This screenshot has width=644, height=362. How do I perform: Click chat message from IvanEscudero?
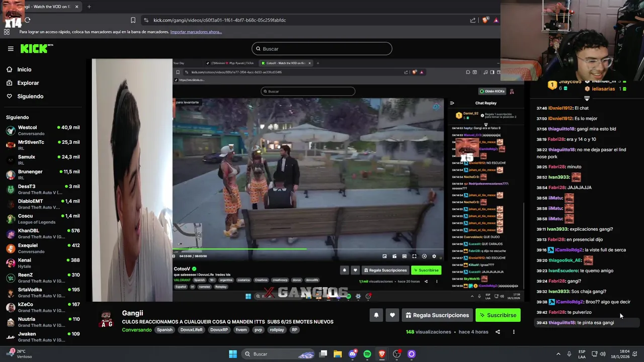575,270
